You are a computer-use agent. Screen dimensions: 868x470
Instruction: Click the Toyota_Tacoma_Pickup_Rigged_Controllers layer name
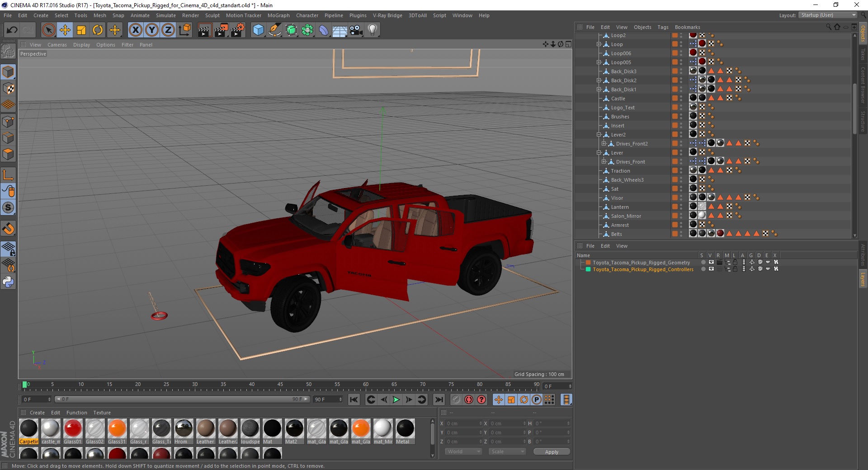pos(643,269)
